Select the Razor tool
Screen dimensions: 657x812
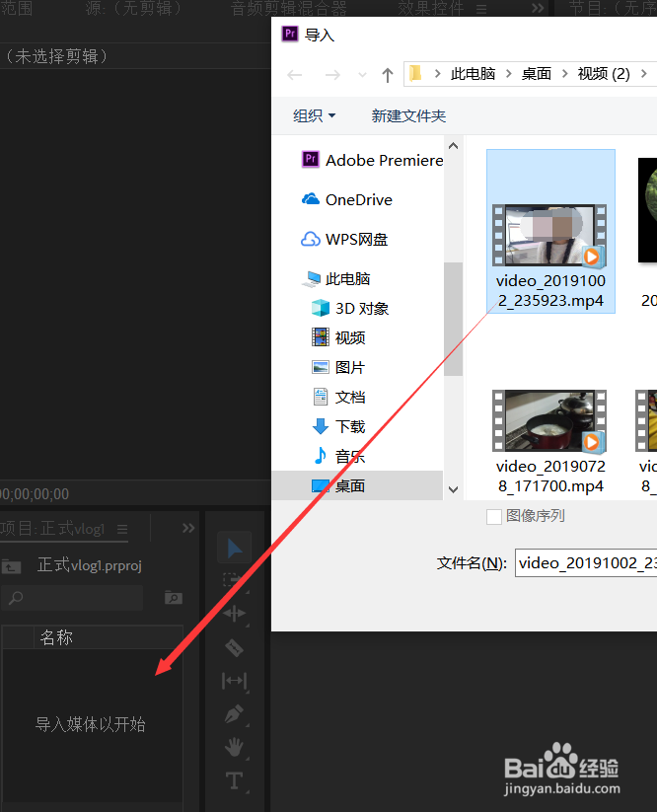pos(235,647)
